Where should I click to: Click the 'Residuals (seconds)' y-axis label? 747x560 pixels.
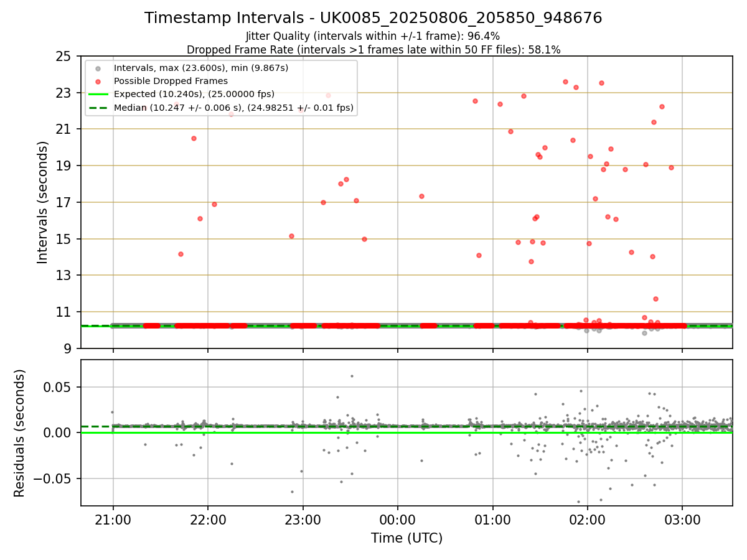(20, 433)
